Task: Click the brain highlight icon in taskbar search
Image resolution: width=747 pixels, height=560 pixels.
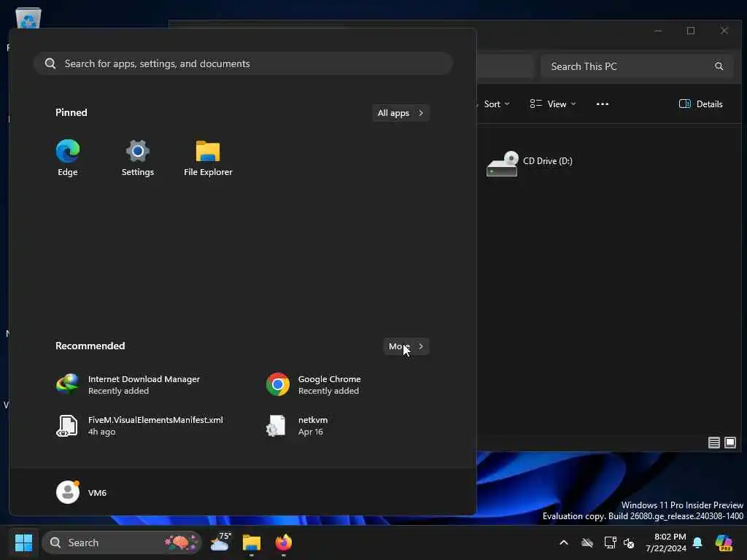Action: 181,542
